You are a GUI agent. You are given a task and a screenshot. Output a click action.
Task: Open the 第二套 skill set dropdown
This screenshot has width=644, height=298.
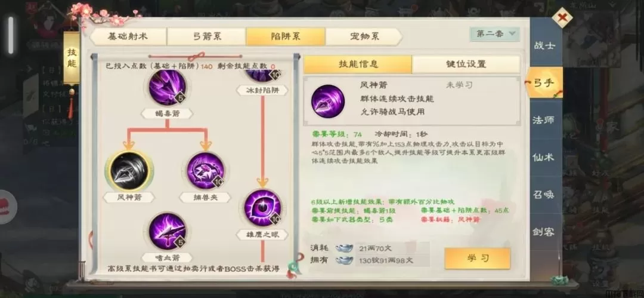point(495,34)
